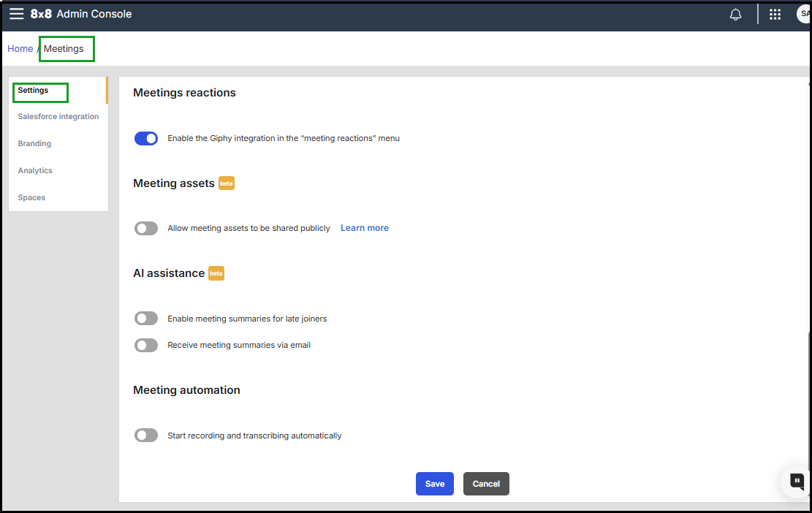Open the Spaces section
Viewport: 812px width, 513px height.
tap(32, 198)
